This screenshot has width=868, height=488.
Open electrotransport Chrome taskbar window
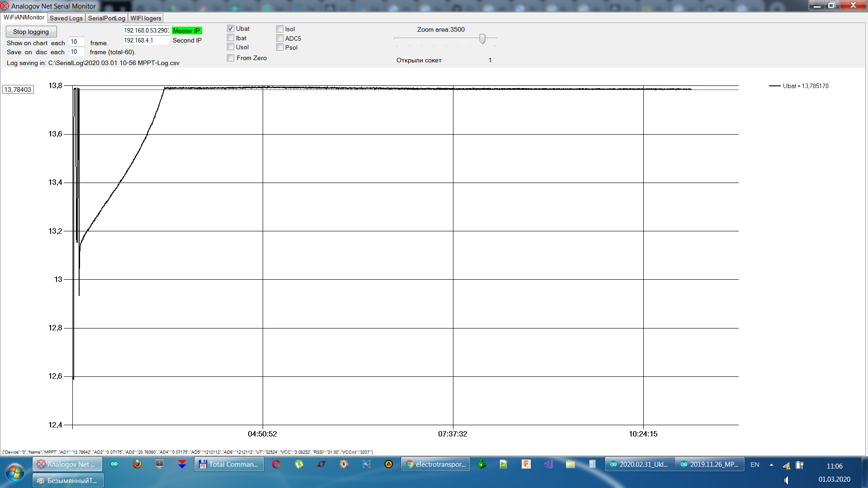click(435, 464)
